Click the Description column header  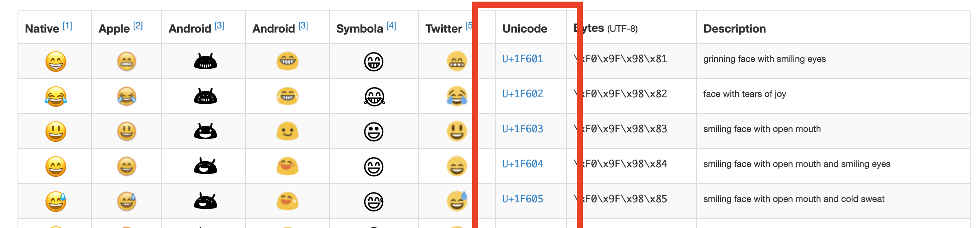pyautogui.click(x=734, y=28)
